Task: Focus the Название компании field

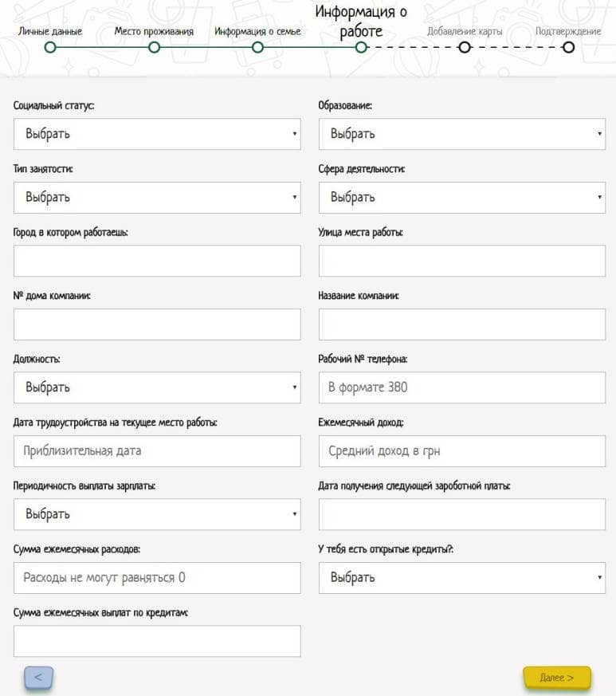Action: pyautogui.click(x=462, y=324)
